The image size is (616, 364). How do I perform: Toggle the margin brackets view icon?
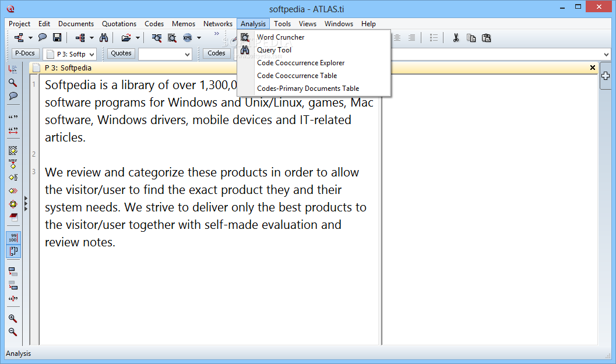tap(13, 251)
